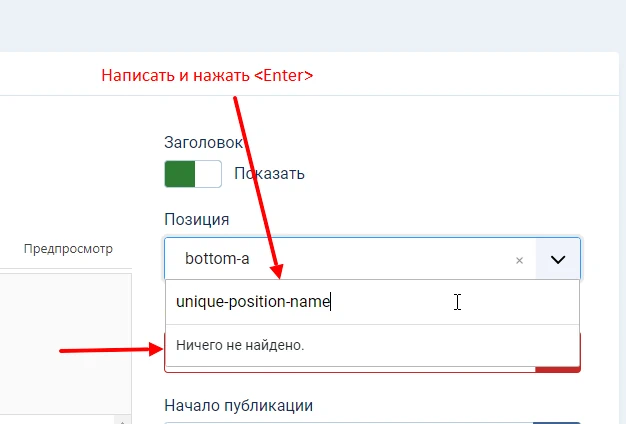Toggle the Заголовок show switch
The width and height of the screenshot is (626, 424).
[193, 173]
